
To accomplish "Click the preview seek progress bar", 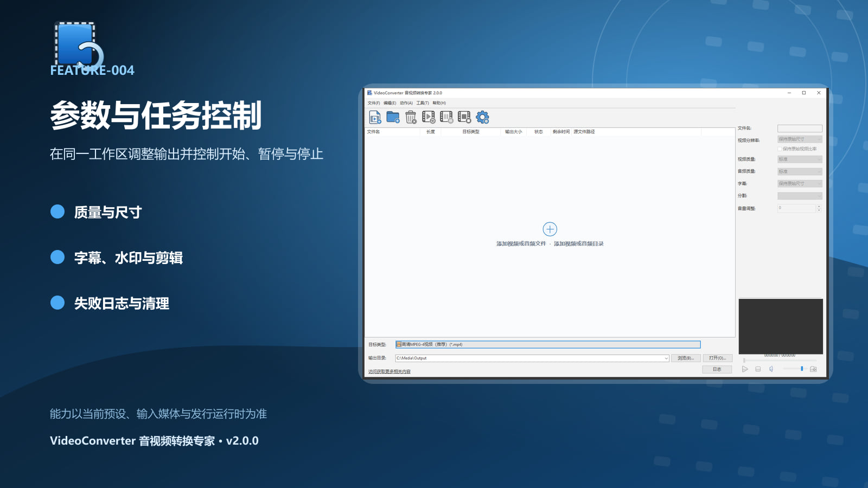I will tap(780, 360).
